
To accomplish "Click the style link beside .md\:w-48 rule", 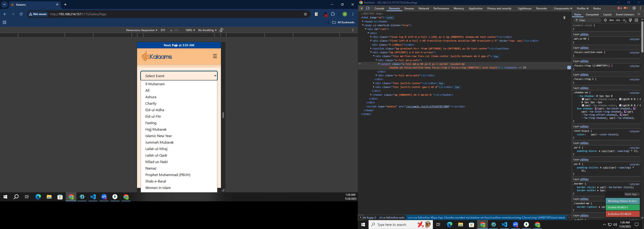I will (x=634, y=39).
